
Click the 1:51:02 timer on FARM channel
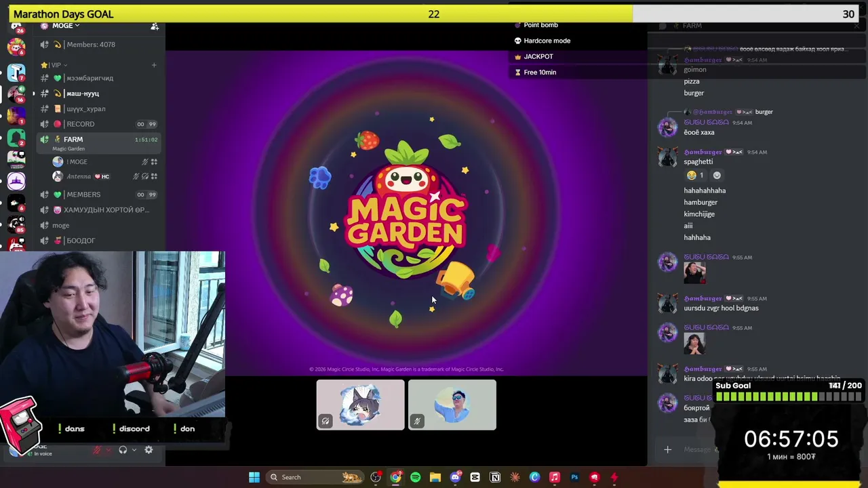[x=146, y=140]
